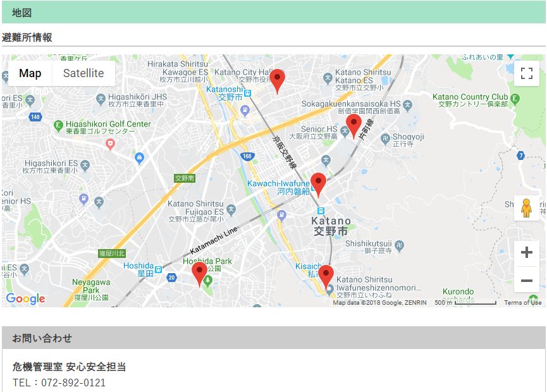Click the school icon for Higashikori ES
The image size is (547, 392).
click(85, 165)
